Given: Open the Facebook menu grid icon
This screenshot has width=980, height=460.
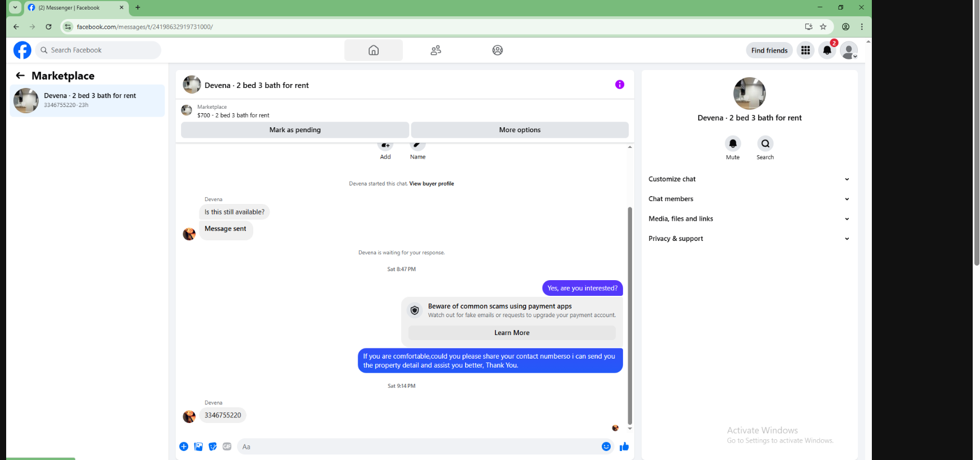Looking at the screenshot, I should pyautogui.click(x=805, y=50).
